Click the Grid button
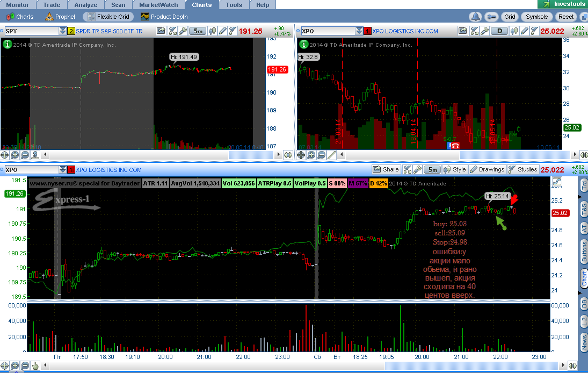The width and height of the screenshot is (588, 373). [510, 17]
